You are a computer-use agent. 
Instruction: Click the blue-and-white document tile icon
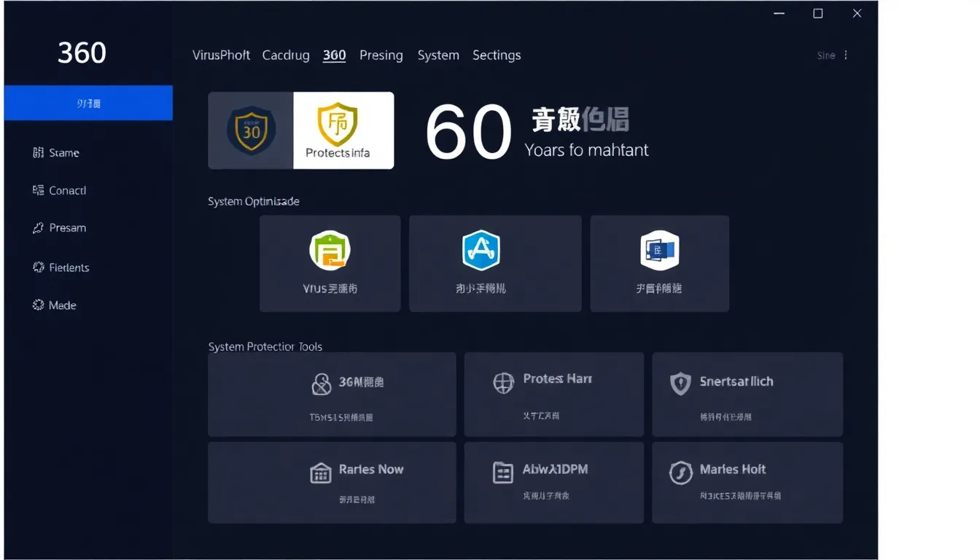click(x=659, y=250)
